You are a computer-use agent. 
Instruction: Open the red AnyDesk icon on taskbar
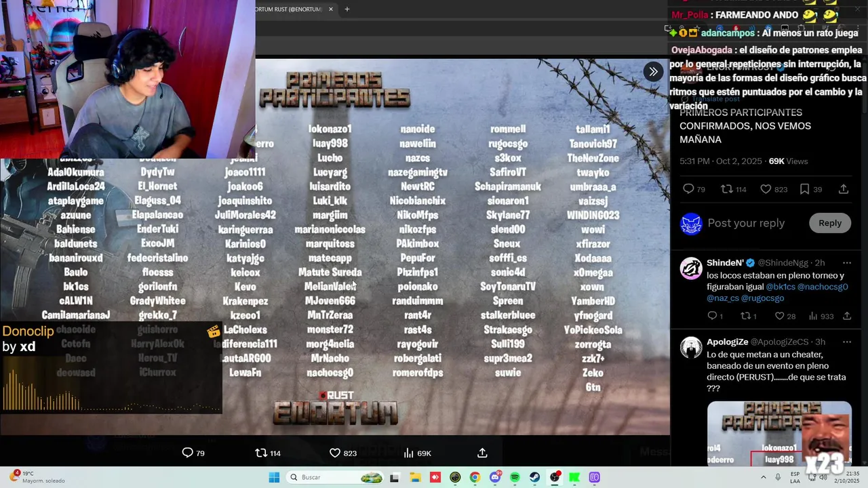pos(435,477)
